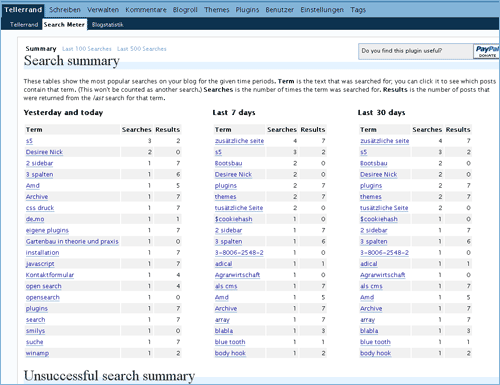This screenshot has width=500, height=385.
Task: Open 'Archive' in Last 30 days table
Action: pyautogui.click(x=371, y=308)
